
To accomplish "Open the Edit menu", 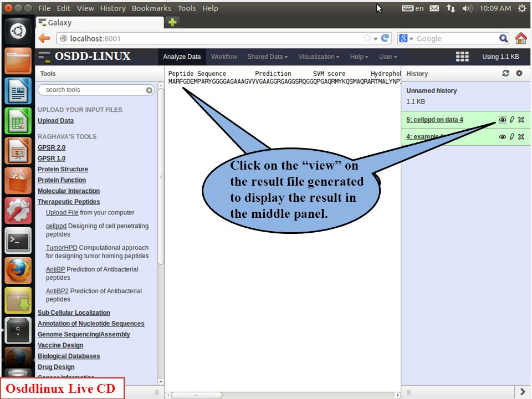I will 63,8.
